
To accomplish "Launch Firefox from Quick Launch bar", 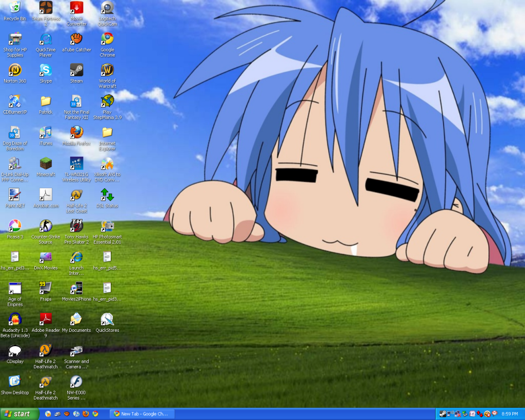I will (x=86, y=414).
